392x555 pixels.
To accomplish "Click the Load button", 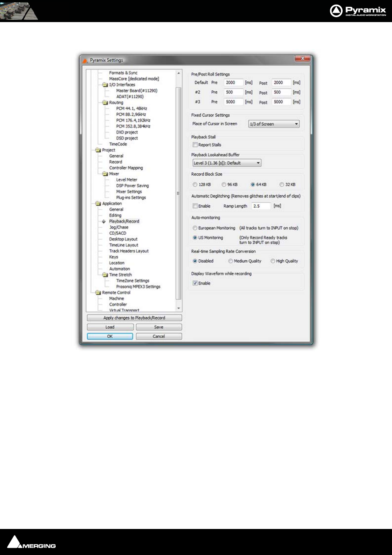I will [110, 327].
